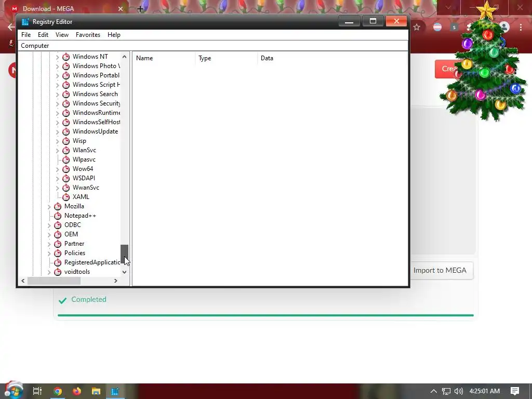Expand the voidtools registry key
Screen dimensions: 532x399
coord(49,272)
